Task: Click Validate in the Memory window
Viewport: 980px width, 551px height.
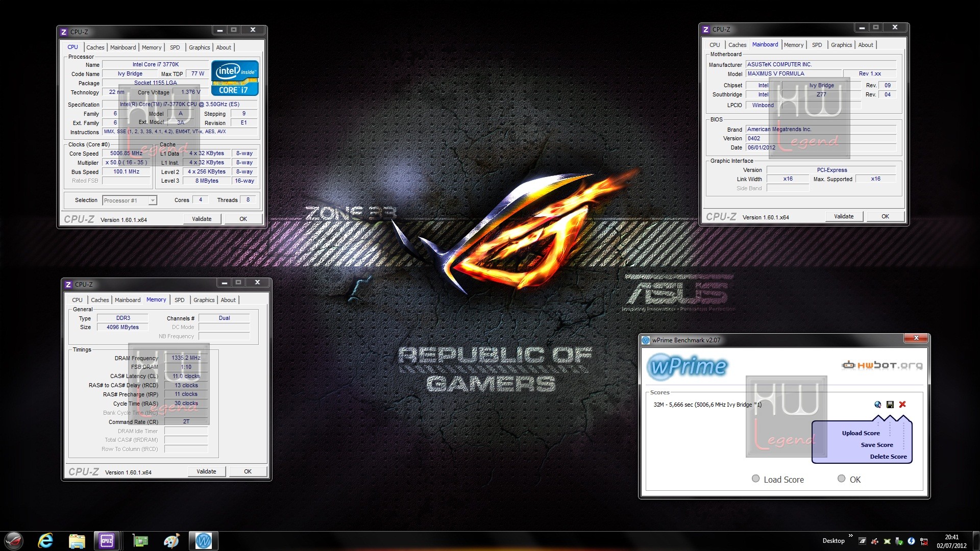Action: pos(206,471)
